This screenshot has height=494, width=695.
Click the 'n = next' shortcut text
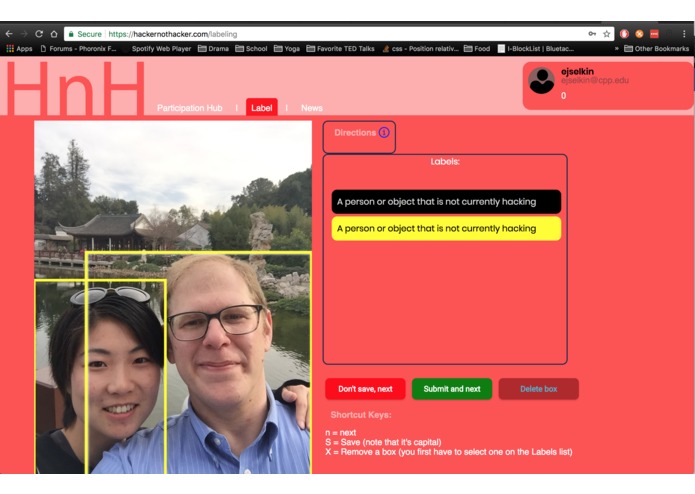pyautogui.click(x=340, y=432)
